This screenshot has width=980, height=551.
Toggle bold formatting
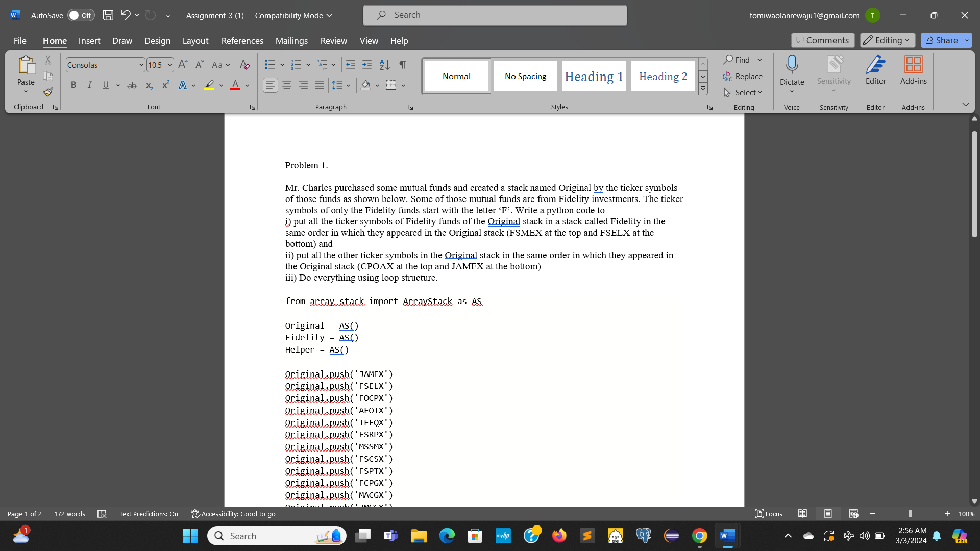point(73,85)
